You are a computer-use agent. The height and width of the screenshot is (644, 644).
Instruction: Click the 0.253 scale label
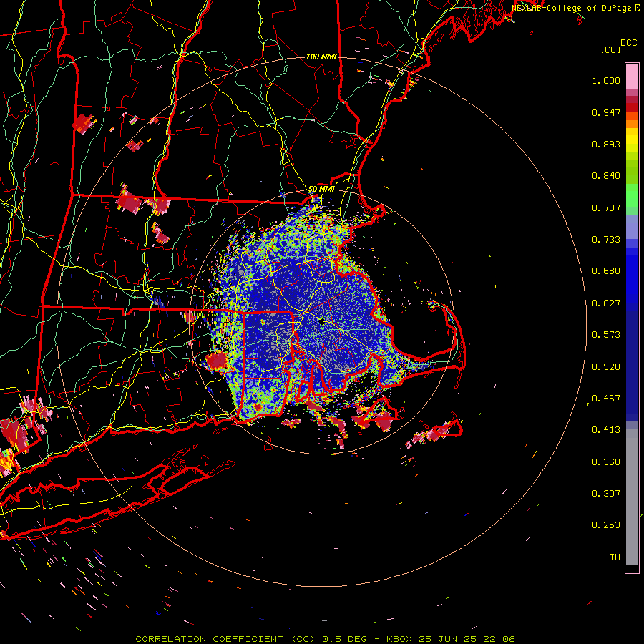click(606, 525)
